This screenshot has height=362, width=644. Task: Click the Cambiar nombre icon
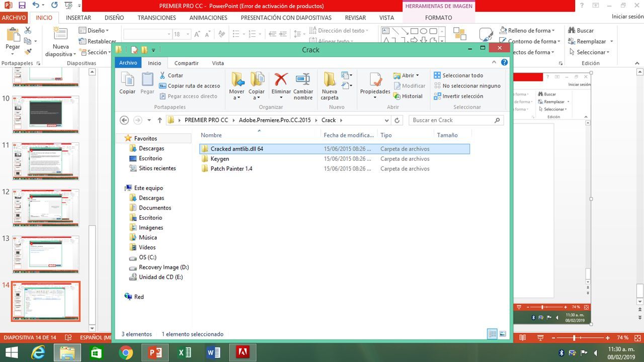pyautogui.click(x=303, y=79)
